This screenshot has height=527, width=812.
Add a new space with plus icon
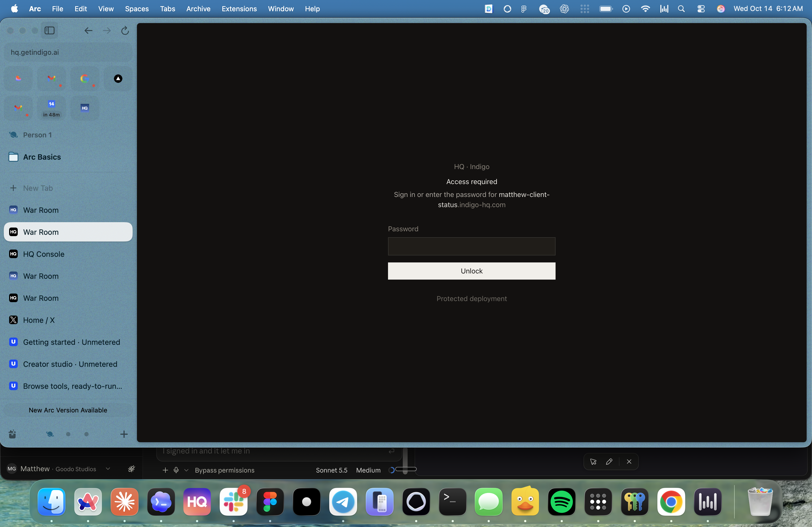(x=124, y=434)
